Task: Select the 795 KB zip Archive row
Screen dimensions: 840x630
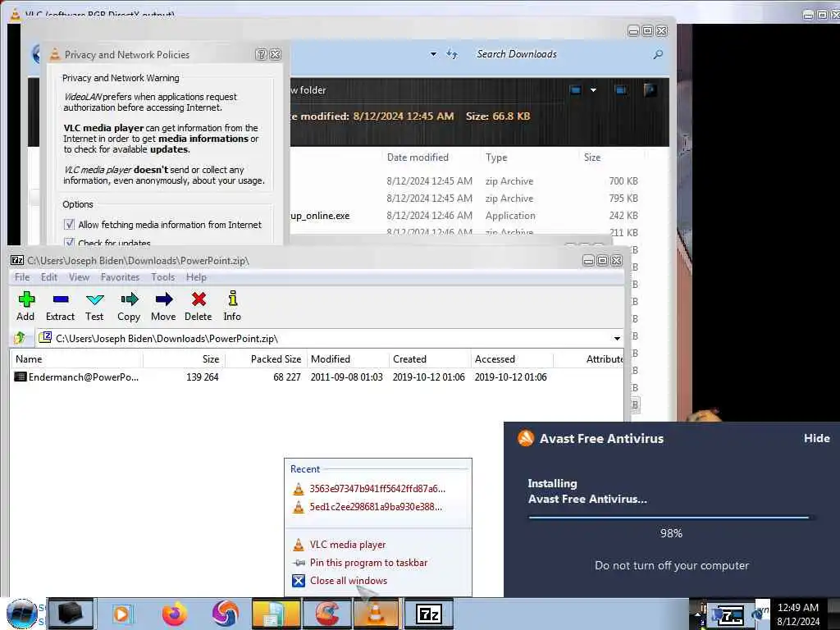Action: 464,199
